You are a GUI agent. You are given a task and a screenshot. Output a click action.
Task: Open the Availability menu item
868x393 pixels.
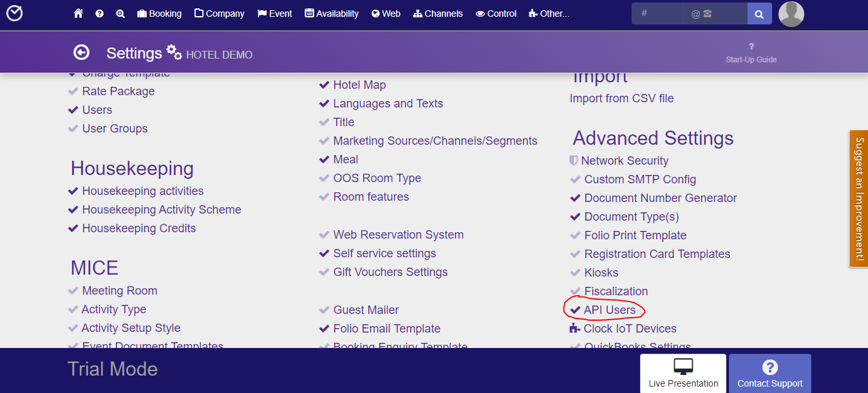pyautogui.click(x=332, y=14)
